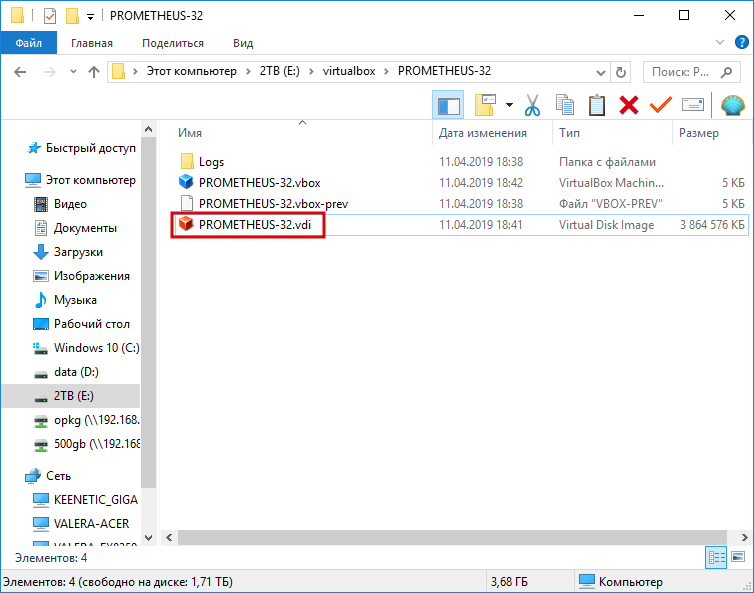Open the address bar history dropdown
The height and width of the screenshot is (593, 754).
(601, 72)
